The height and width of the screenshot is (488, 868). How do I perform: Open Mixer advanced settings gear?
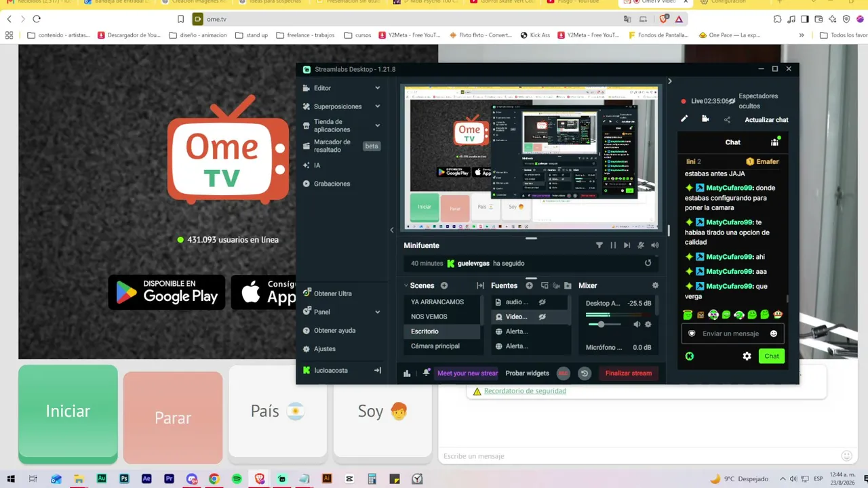[655, 286]
